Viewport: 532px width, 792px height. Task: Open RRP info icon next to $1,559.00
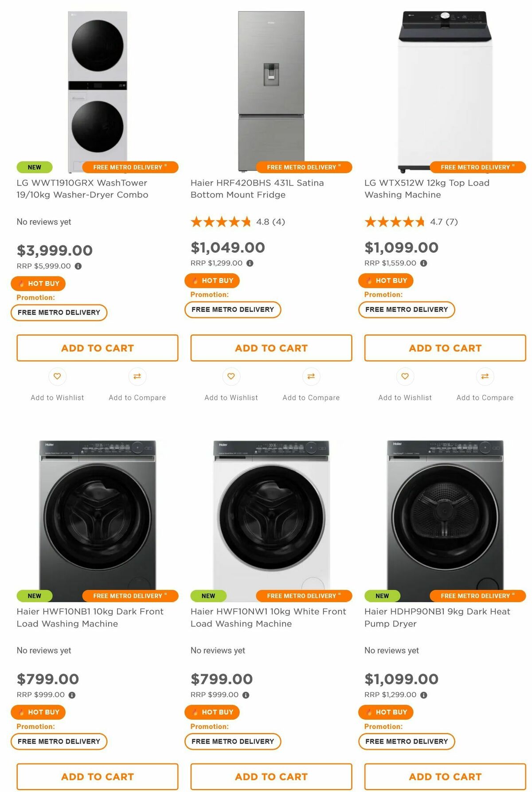(423, 263)
